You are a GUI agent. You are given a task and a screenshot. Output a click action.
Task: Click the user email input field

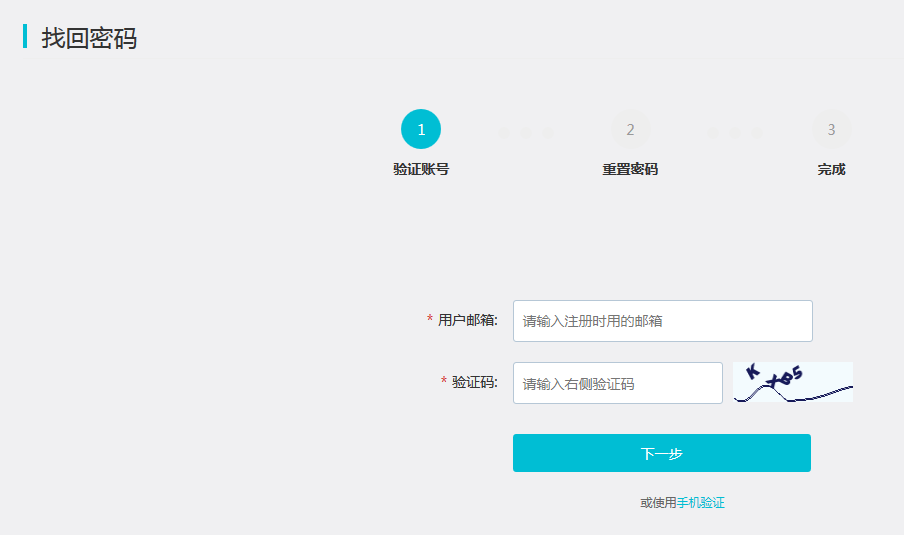click(662, 321)
